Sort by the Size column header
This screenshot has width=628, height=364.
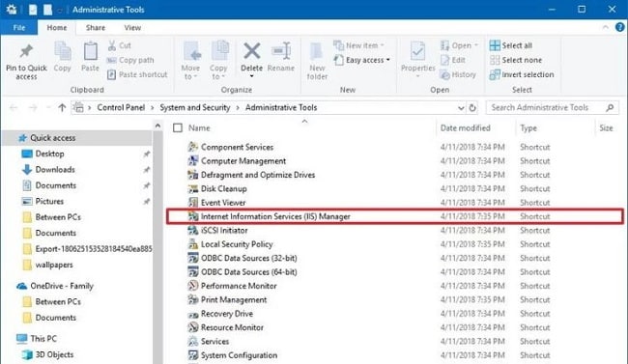click(606, 128)
